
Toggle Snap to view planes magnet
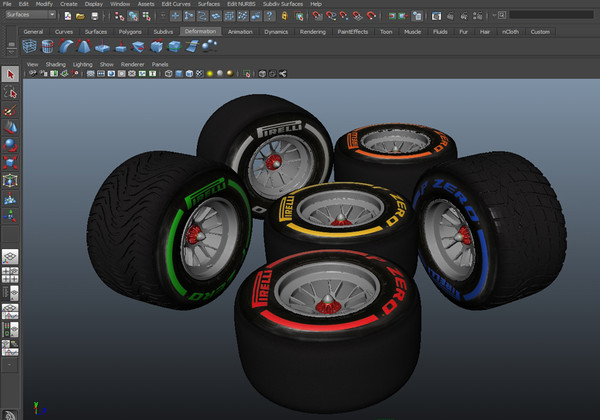point(357,16)
